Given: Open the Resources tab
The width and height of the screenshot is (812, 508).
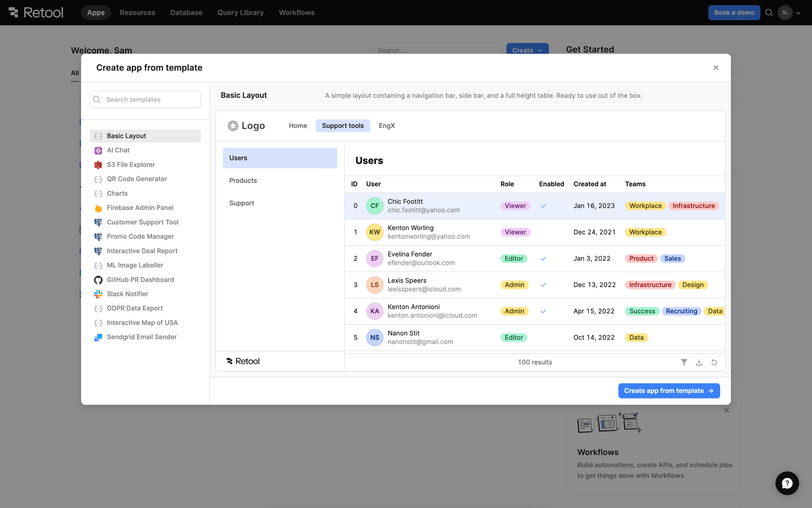Looking at the screenshot, I should 137,13.
